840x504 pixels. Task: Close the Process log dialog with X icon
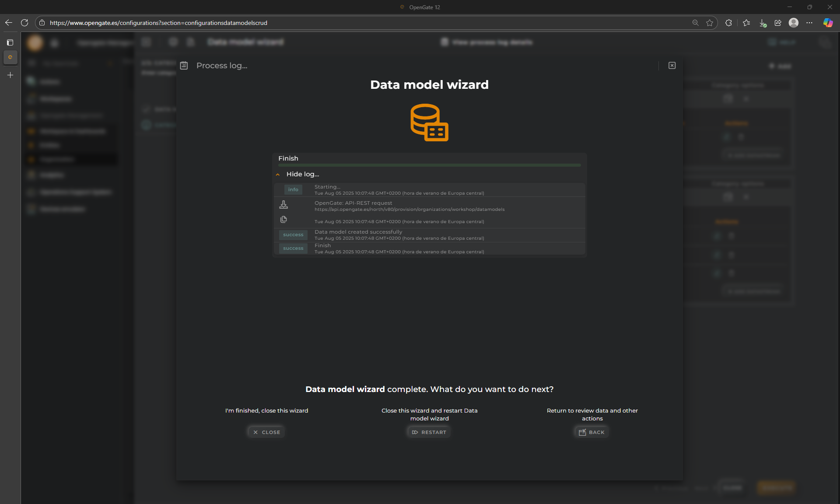click(672, 66)
